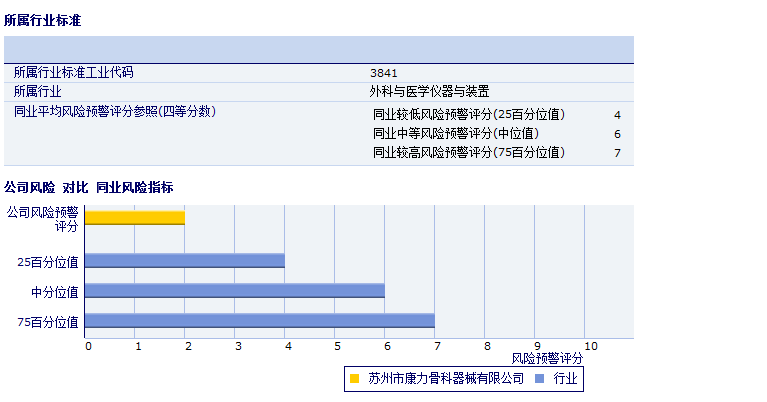Click the 所属行业标准 section heading
767x402 pixels.
click(x=43, y=20)
